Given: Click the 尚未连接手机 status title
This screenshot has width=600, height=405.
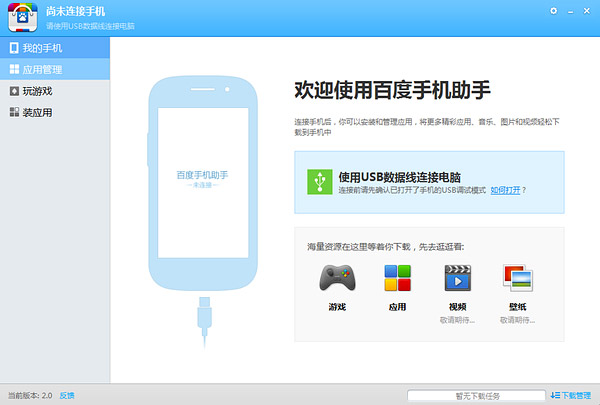Looking at the screenshot, I should (73, 10).
